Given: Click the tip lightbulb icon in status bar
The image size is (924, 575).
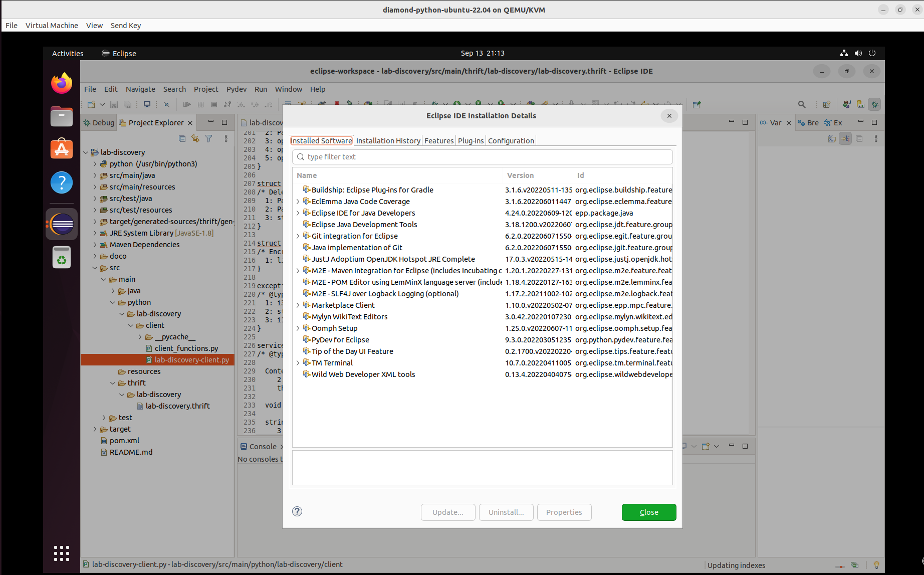Looking at the screenshot, I should [876, 565].
